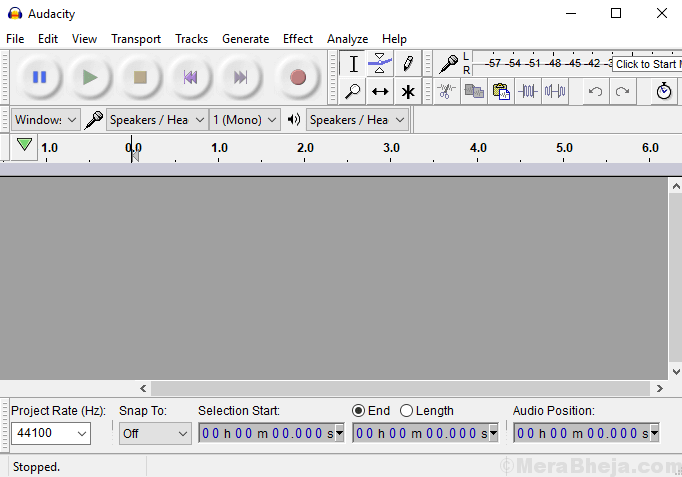This screenshot has height=477, width=682.
Task: Click the microphone icon beside recording device
Action: (x=94, y=120)
